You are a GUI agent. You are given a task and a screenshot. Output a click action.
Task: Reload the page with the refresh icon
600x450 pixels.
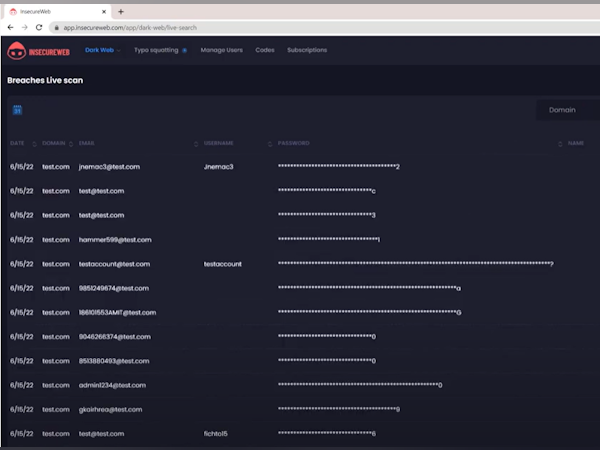(x=39, y=28)
